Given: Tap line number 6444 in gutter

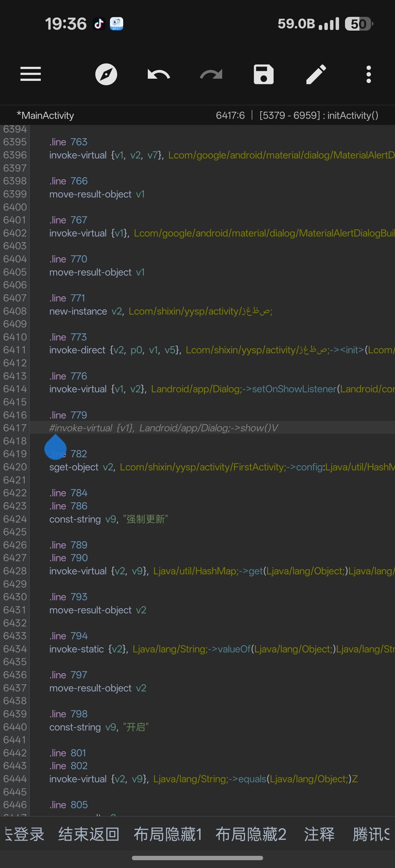Looking at the screenshot, I should (15, 779).
